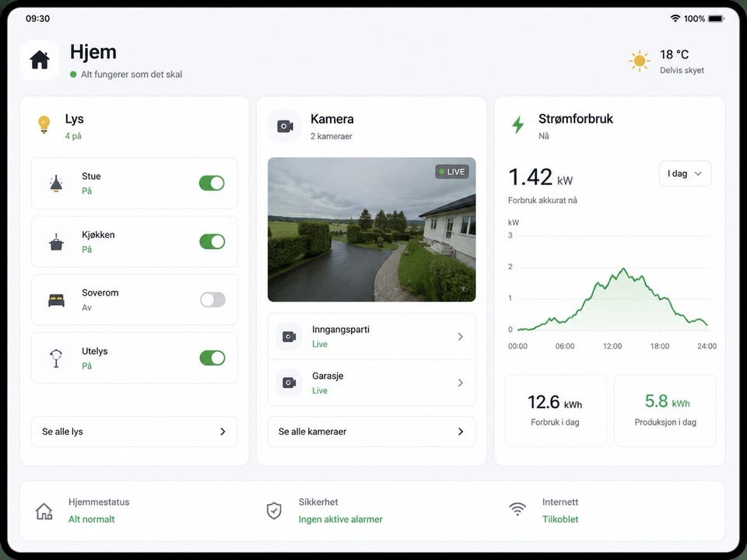The width and height of the screenshot is (747, 560).
Task: Tap the chevron on Se alle lys
Action: point(223,432)
